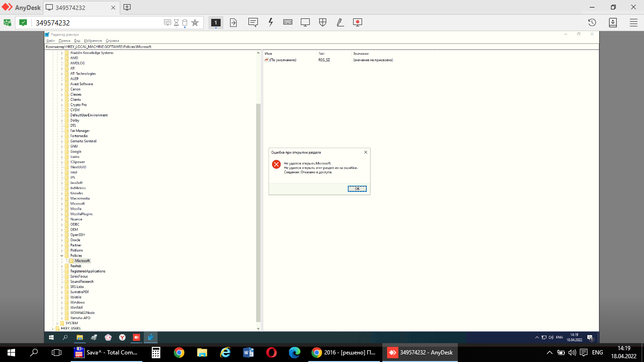
Task: Open the Файл menu in Registry Editor
Action: (x=50, y=41)
